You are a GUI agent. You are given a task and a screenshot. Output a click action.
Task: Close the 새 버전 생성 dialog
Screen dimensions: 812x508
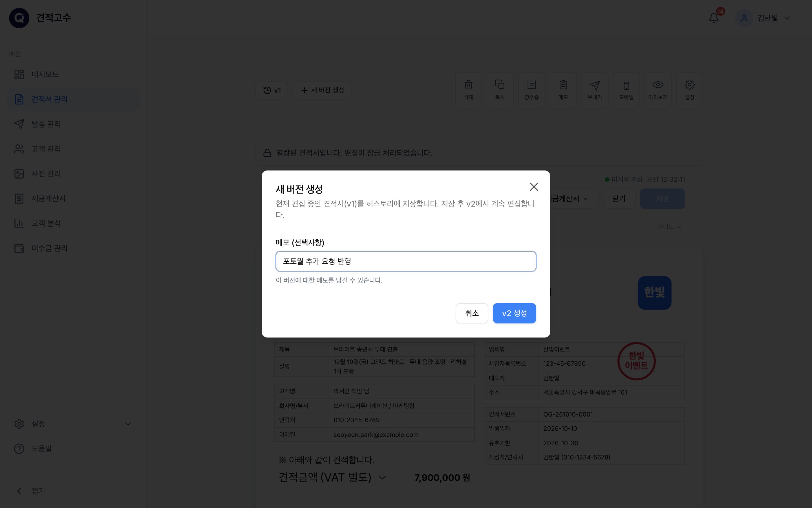click(533, 187)
